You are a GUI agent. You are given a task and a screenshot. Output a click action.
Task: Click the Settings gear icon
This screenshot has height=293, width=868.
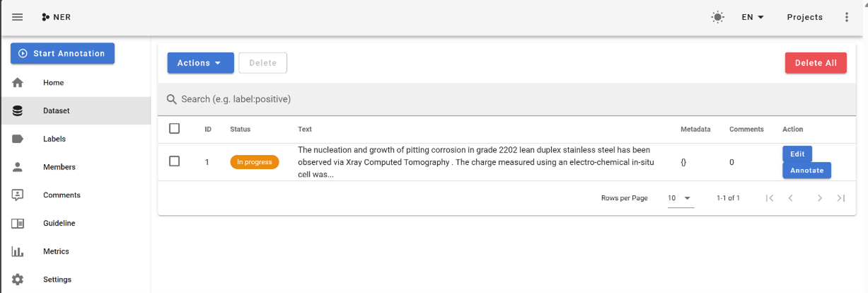point(18,280)
